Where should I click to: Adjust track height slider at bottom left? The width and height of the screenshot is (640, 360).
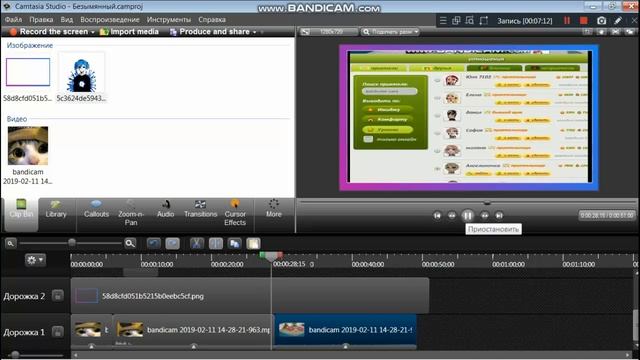[15, 355]
